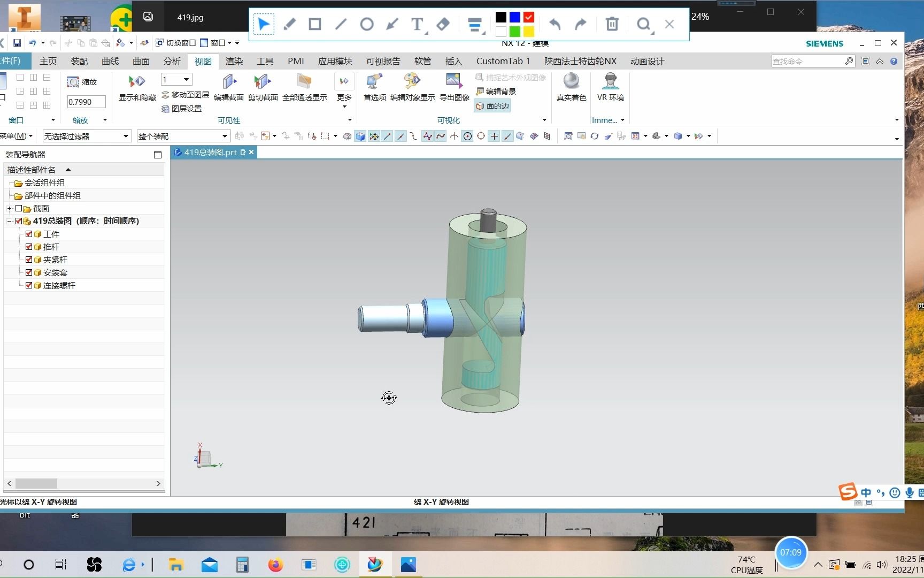Screen dimensions: 924x578
Task: Open Show and Hide (显示和隐藏)
Action: point(137,87)
